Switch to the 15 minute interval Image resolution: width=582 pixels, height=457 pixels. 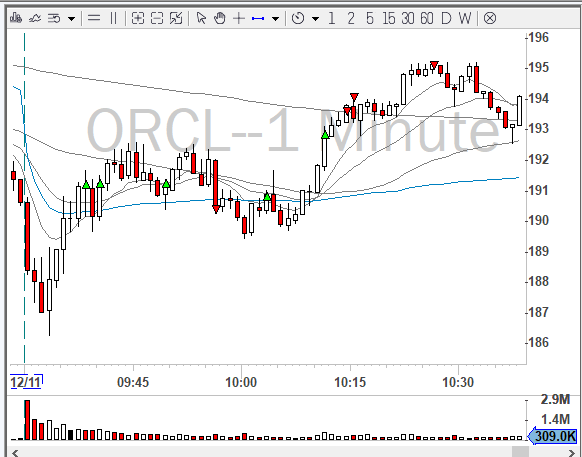389,18
